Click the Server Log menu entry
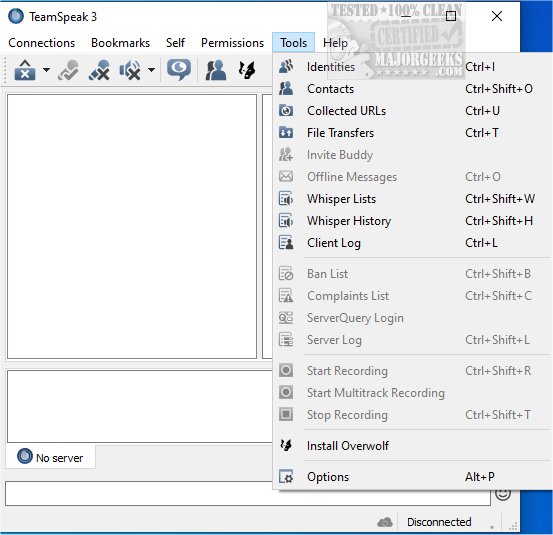553x535 pixels. coord(412,340)
